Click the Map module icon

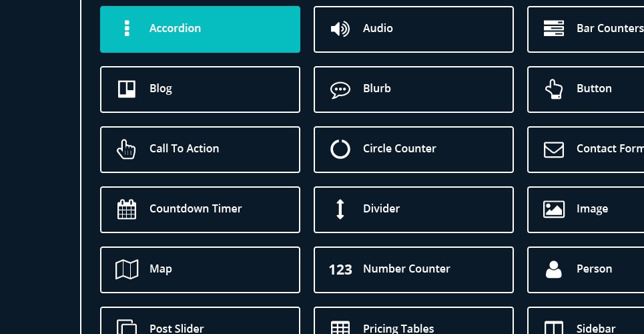coord(127,269)
